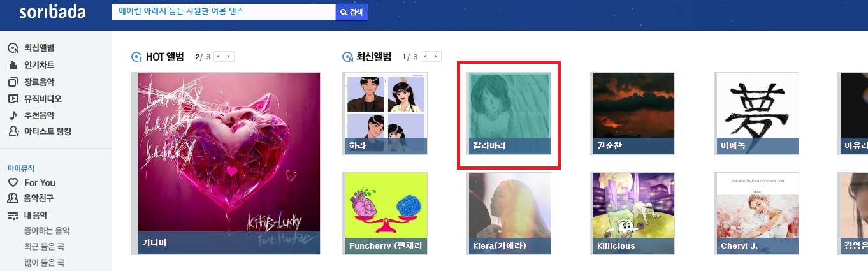Show previous 최신앨범 page
Image resolution: width=868 pixels, height=271 pixels.
click(426, 57)
